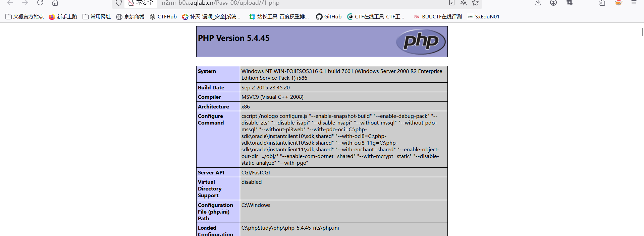Screen dimensions: 644x236
Task: Open the tracking protection shield icon
Action: 118,3
